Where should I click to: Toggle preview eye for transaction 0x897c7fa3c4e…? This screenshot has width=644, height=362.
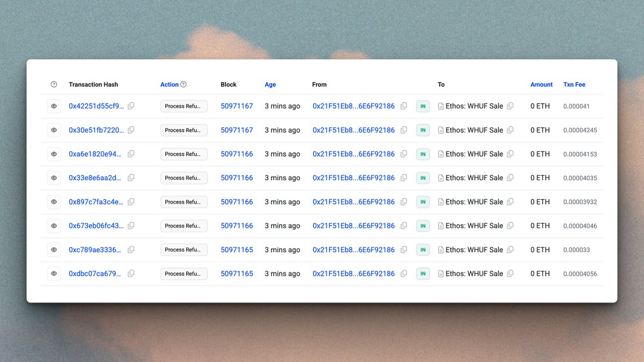(x=54, y=202)
